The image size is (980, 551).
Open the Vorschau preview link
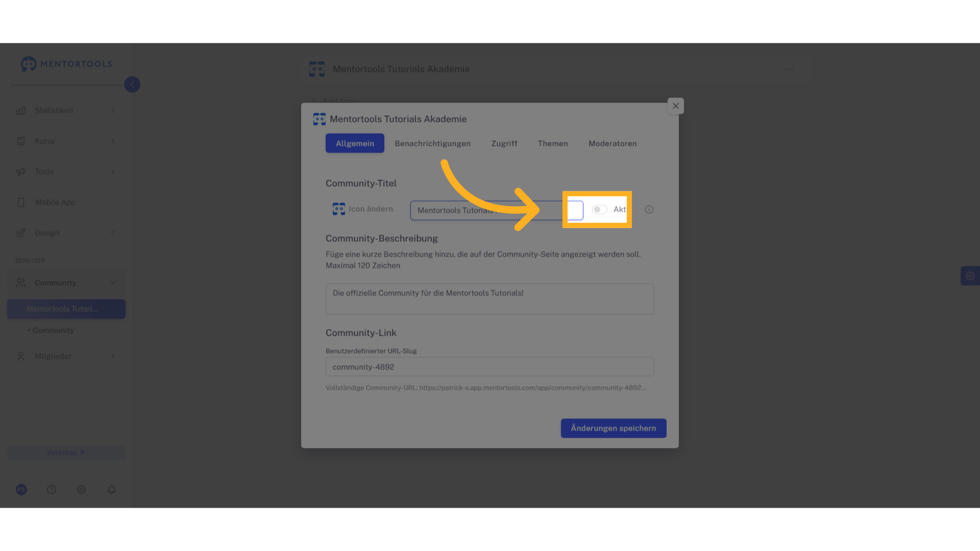click(x=66, y=453)
